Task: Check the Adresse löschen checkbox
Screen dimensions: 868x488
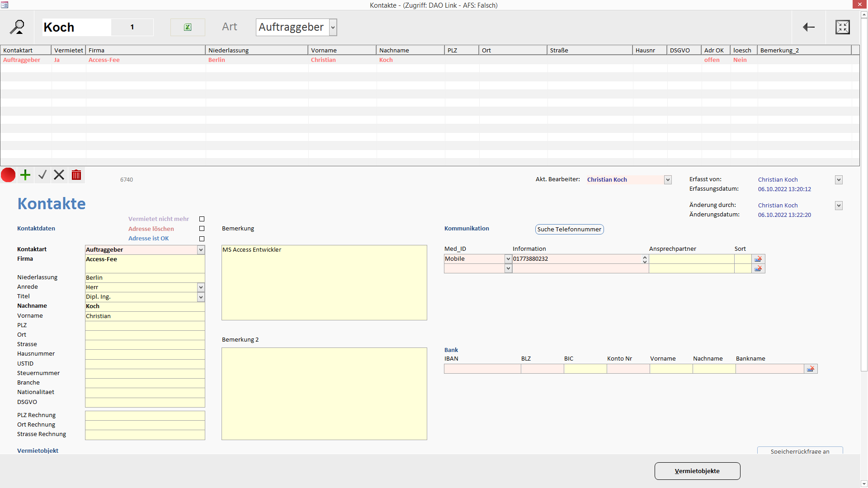Action: 202,229
